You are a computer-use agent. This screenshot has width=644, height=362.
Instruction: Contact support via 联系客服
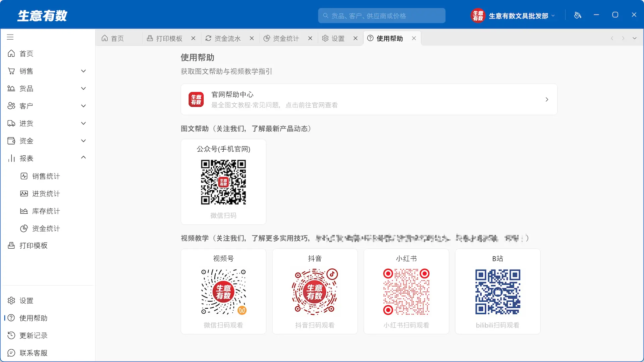tap(28, 353)
